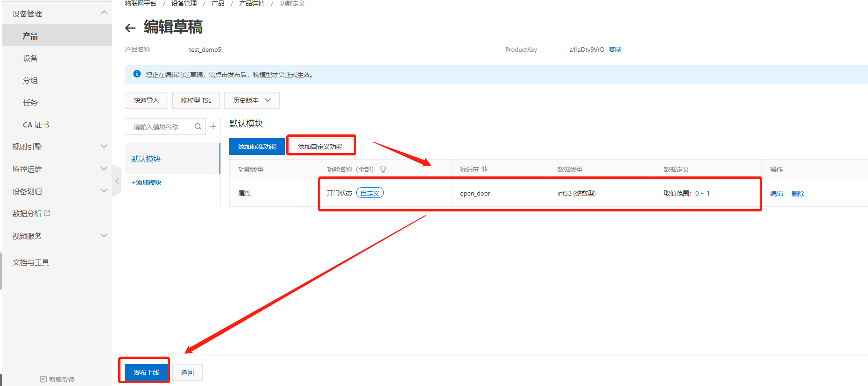Click the 操作 column header
868x386 pixels.
coord(776,169)
